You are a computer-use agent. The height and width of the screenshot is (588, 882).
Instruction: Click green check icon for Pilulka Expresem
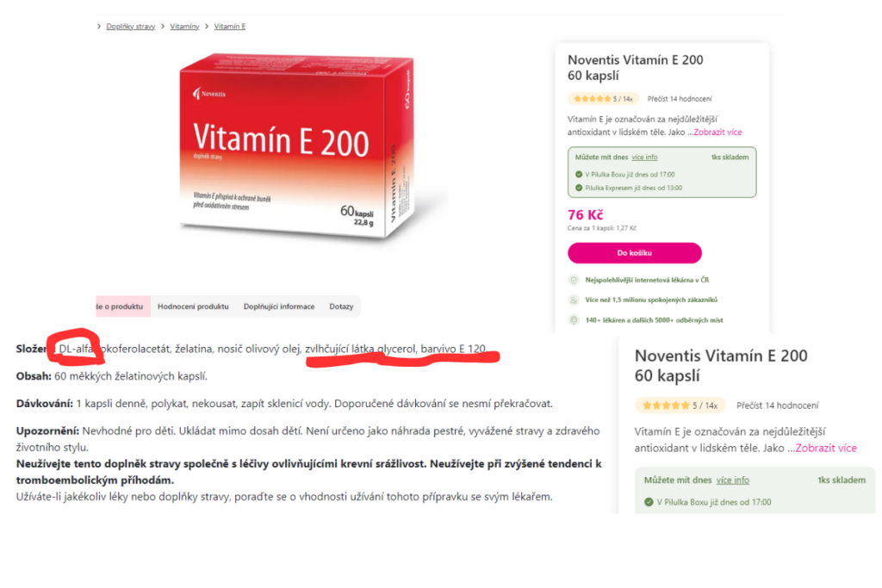pyautogui.click(x=579, y=188)
